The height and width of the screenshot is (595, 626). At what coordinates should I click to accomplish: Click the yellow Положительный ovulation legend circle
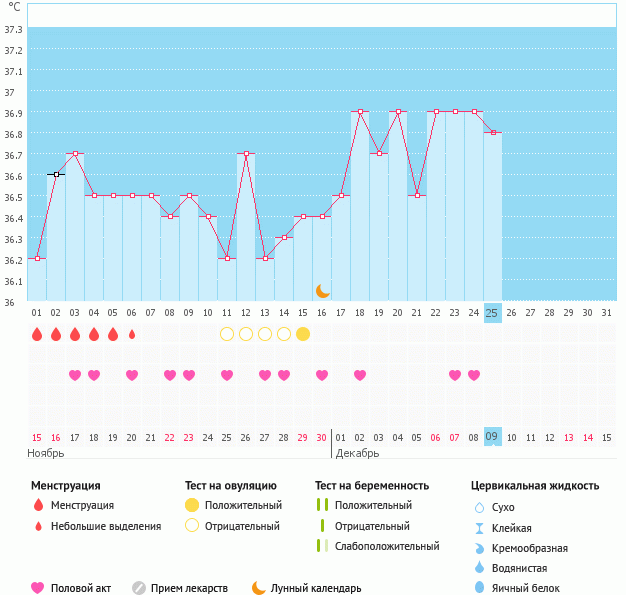click(x=192, y=505)
